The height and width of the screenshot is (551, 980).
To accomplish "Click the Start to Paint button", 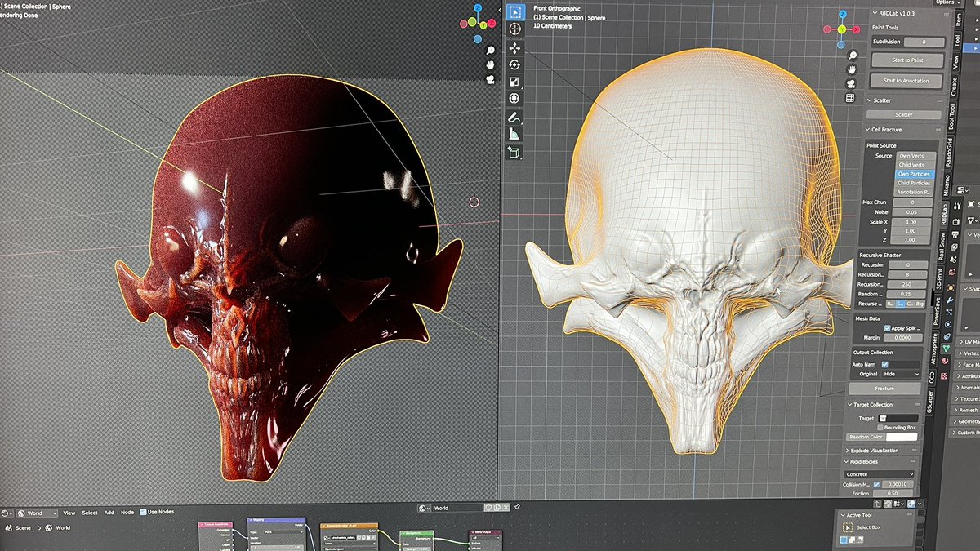I will pyautogui.click(x=906, y=60).
